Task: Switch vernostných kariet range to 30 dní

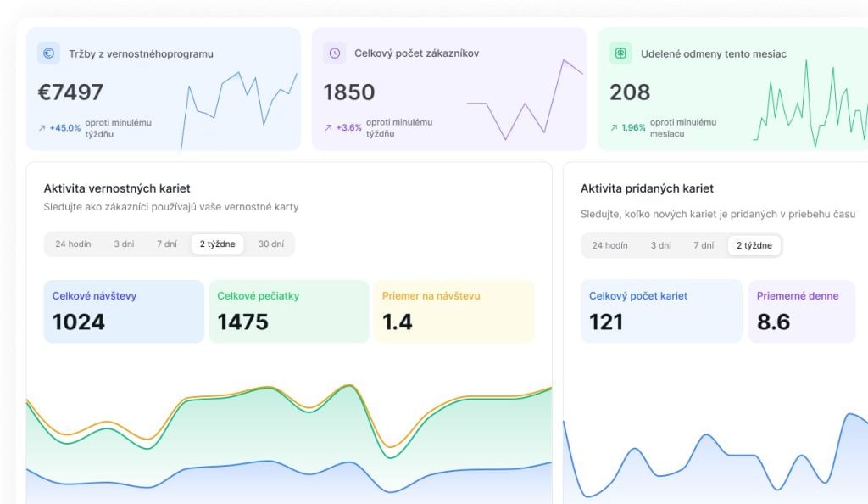Action: [270, 244]
